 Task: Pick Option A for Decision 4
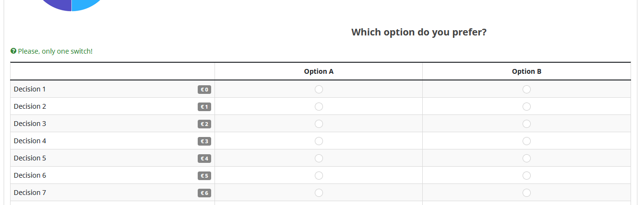(319, 141)
